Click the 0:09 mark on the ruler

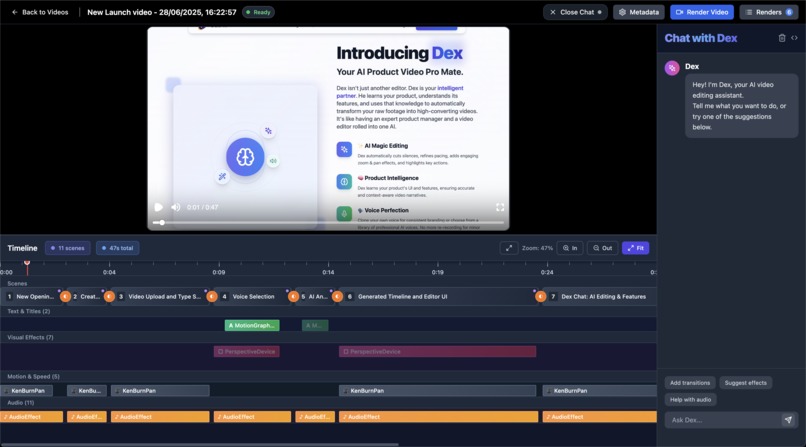(x=218, y=272)
